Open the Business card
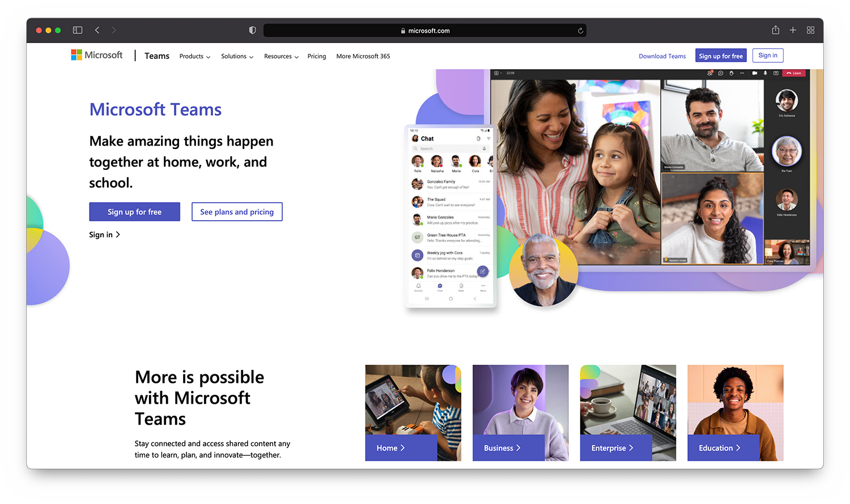The height and width of the screenshot is (504, 850). (520, 413)
